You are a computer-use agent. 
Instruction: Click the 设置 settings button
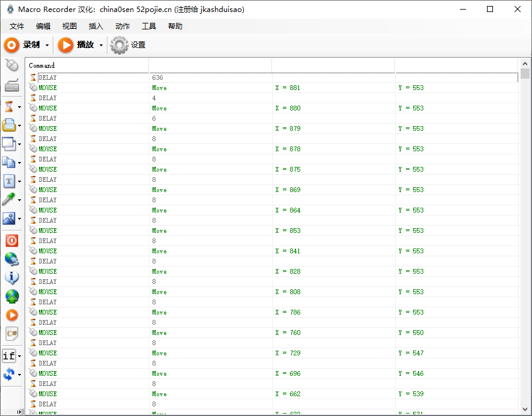(x=128, y=45)
